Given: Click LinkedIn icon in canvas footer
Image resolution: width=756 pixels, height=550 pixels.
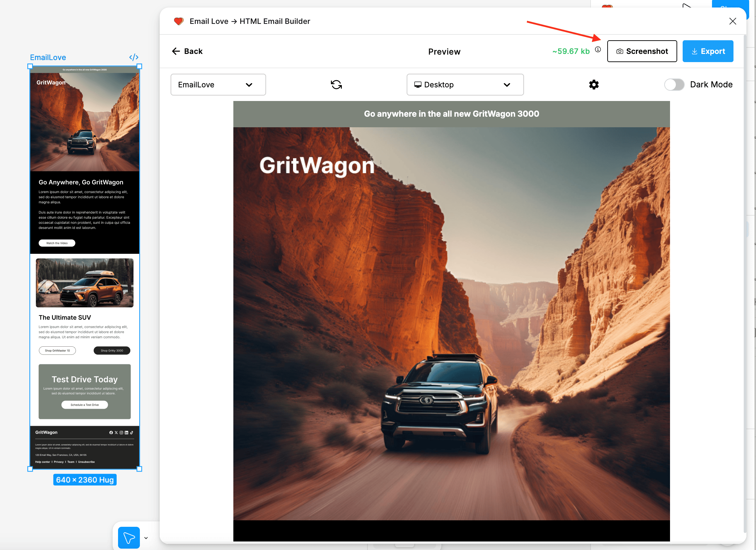Looking at the screenshot, I should point(127,432).
